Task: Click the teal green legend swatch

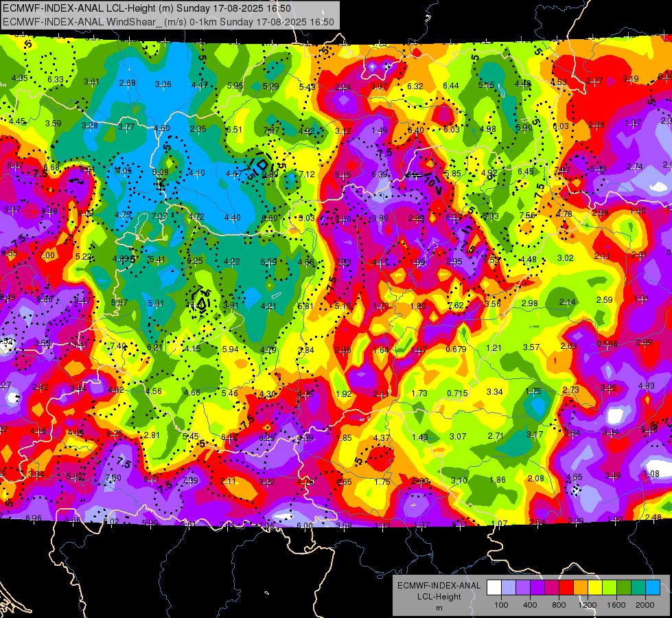Action: click(638, 588)
